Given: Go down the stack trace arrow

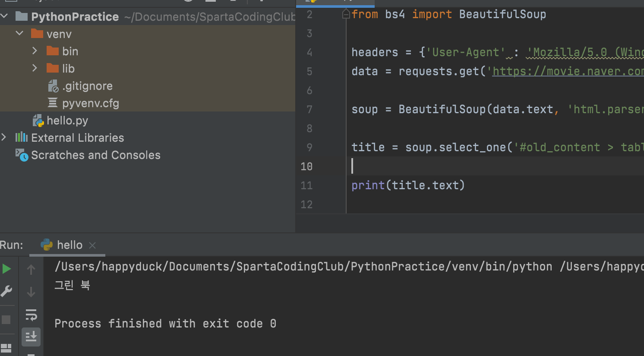Looking at the screenshot, I should coord(31,292).
